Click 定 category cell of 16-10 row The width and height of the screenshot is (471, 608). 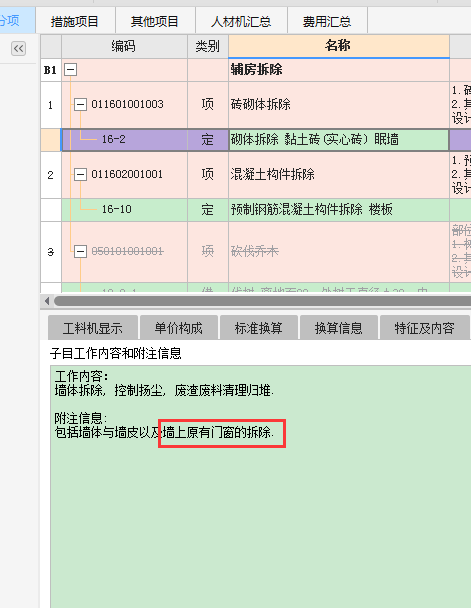point(208,210)
